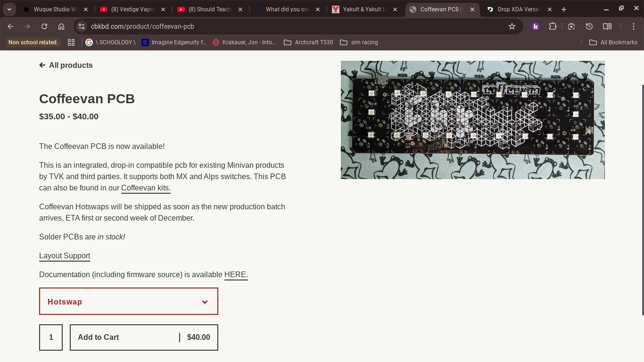This screenshot has width=644, height=362.
Task: Click the 'Coffeevan PCB' heading
Action: pos(87,99)
